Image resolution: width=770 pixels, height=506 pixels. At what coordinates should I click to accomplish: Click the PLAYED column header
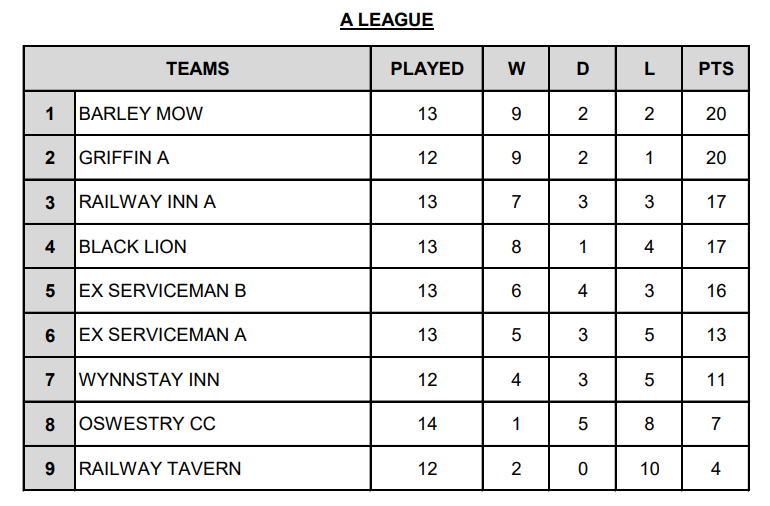click(x=427, y=69)
